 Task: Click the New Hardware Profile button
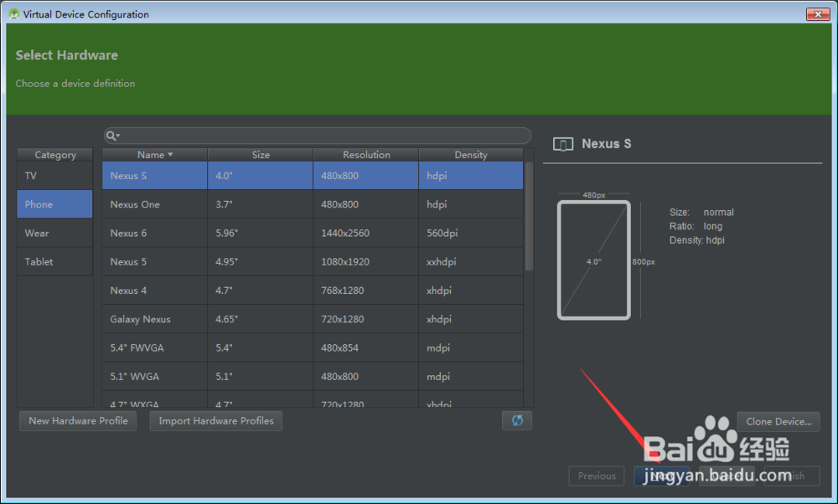tap(78, 421)
